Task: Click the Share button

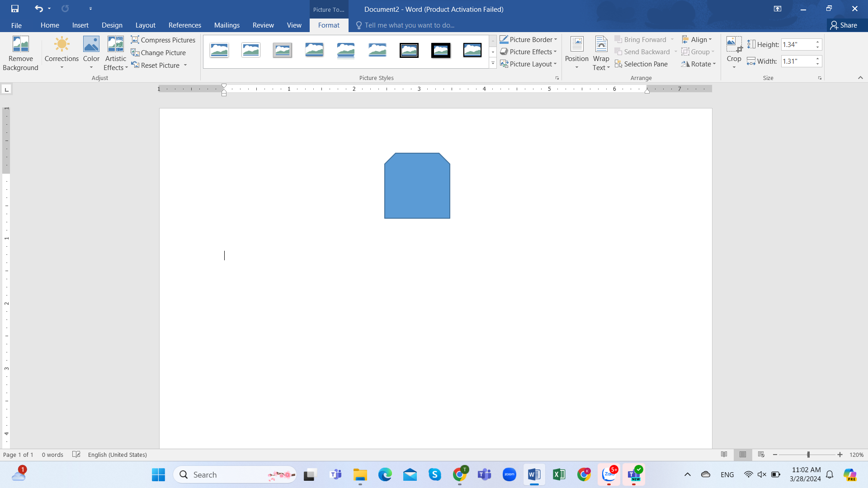Action: tap(844, 25)
